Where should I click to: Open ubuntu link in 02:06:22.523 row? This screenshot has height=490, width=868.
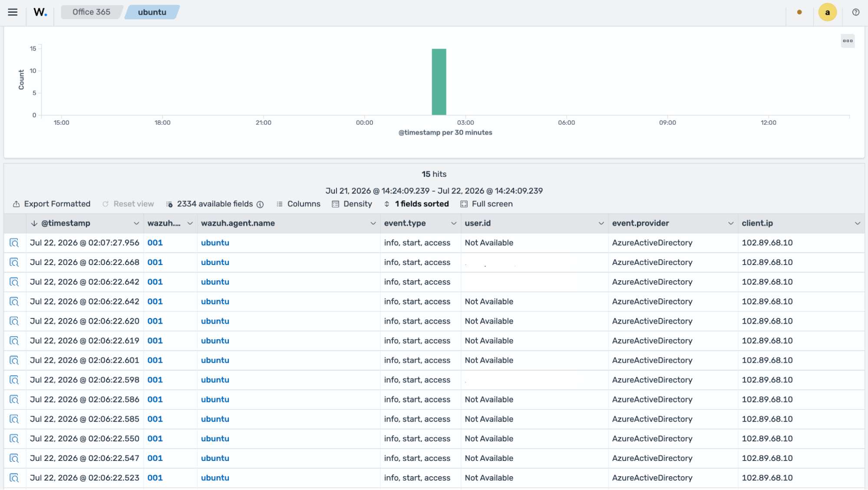point(215,478)
